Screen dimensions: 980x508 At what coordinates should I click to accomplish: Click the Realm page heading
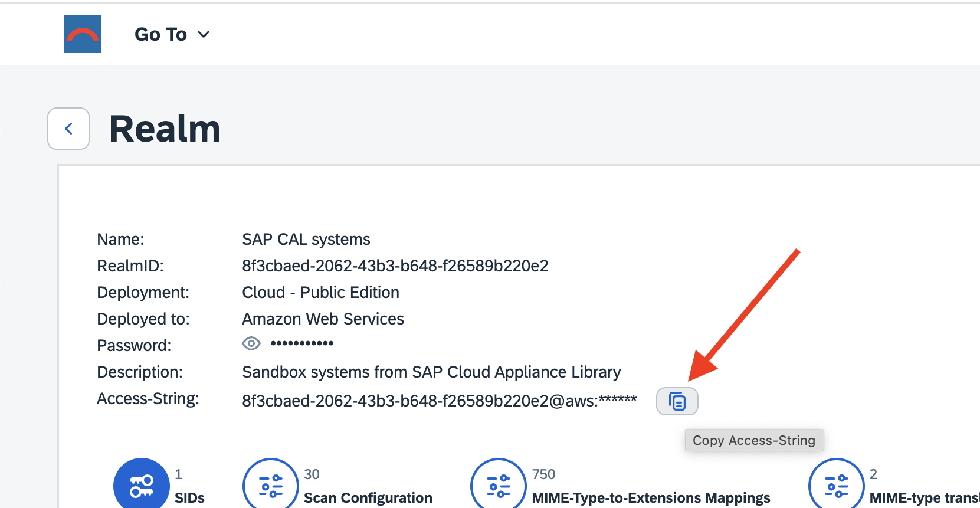165,129
